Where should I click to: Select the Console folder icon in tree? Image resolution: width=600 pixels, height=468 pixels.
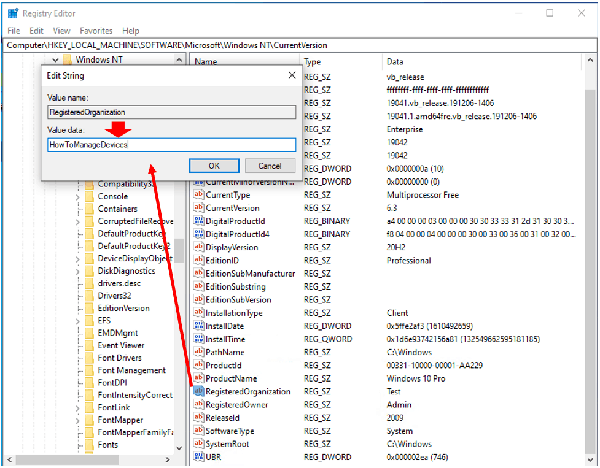click(89, 197)
